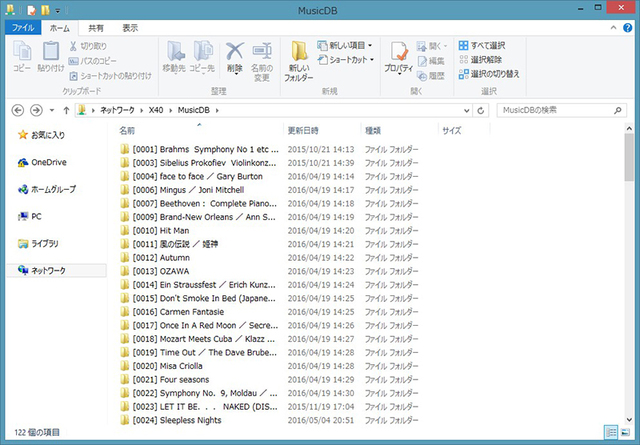This screenshot has height=445, width=640.
Task: Open the File (ファイル) tab
Action: coord(23,28)
